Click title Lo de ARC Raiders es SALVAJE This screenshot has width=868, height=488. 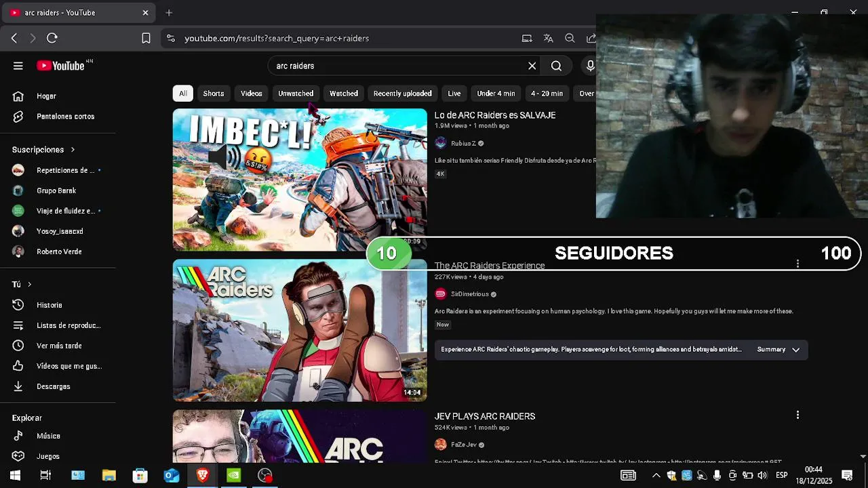tap(495, 115)
